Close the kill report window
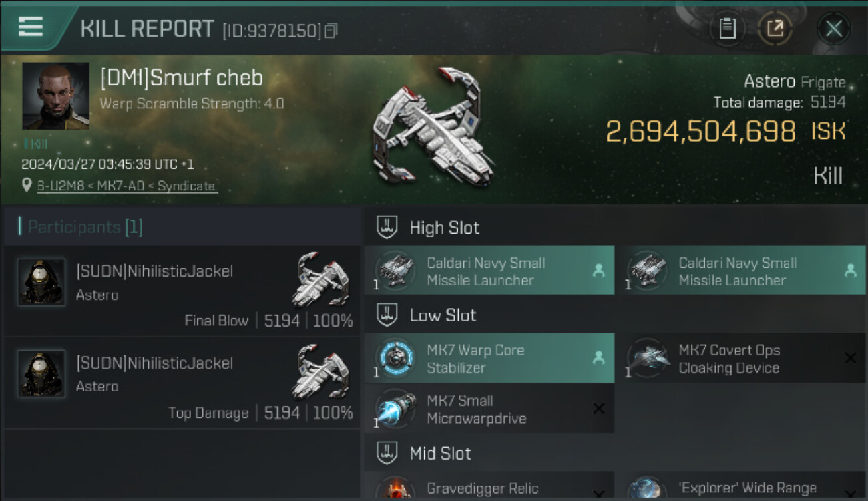Viewport: 868px width, 501px height. click(x=833, y=29)
